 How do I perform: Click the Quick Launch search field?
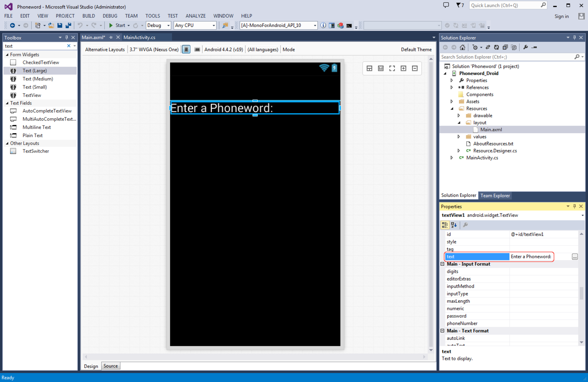tap(504, 5)
